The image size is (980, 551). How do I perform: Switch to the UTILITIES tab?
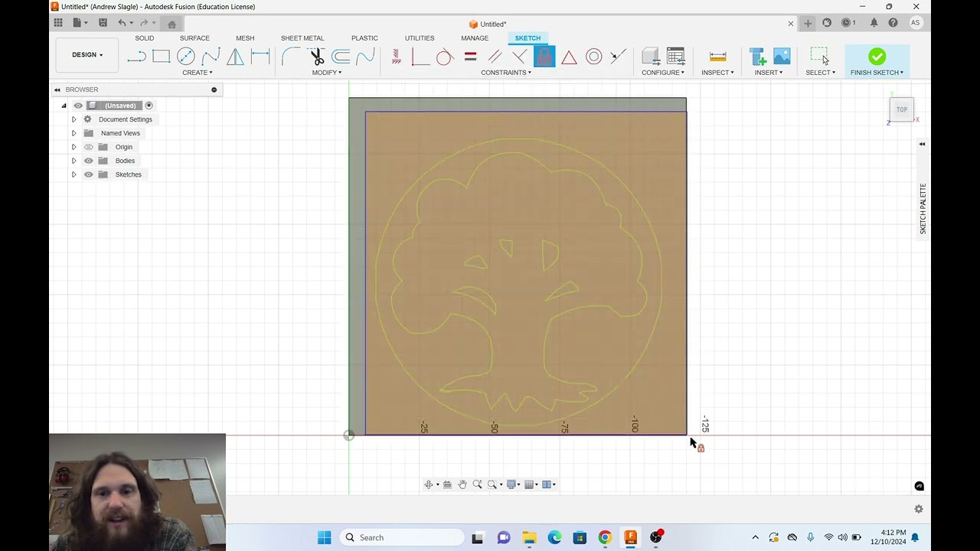coord(420,38)
